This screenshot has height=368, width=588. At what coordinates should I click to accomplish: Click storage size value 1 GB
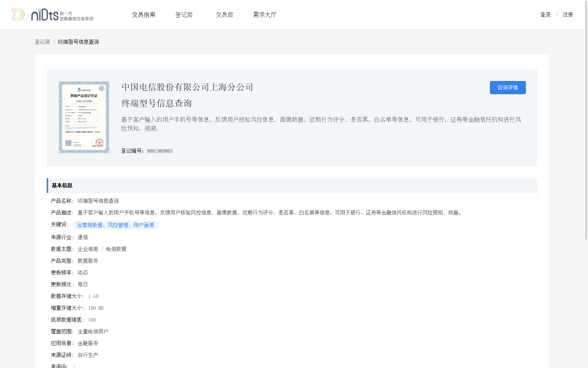(x=93, y=296)
